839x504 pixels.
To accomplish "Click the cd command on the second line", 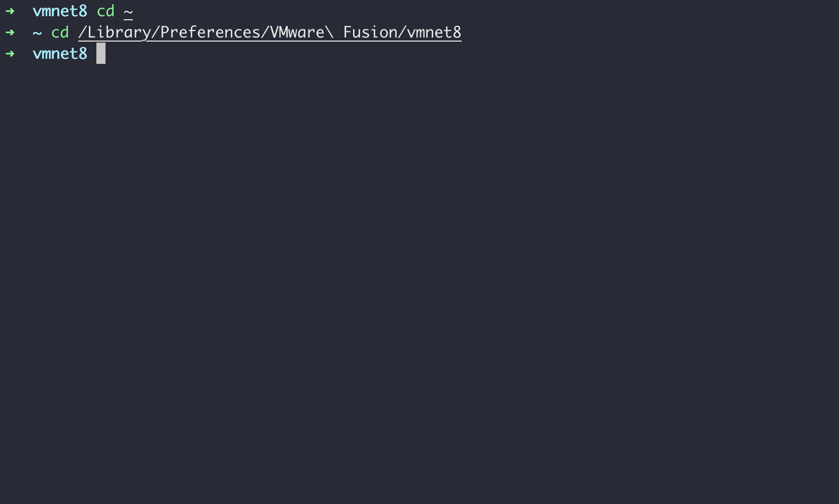I will tap(60, 32).
